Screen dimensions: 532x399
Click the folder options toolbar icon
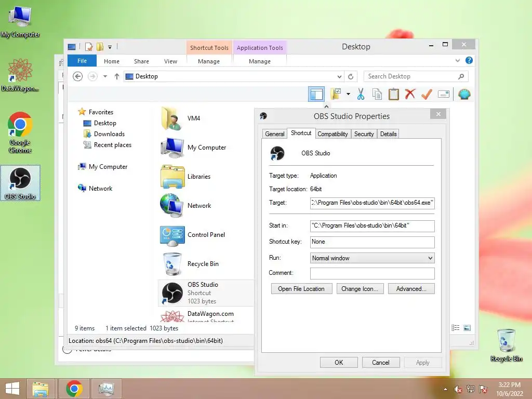pyautogui.click(x=336, y=94)
